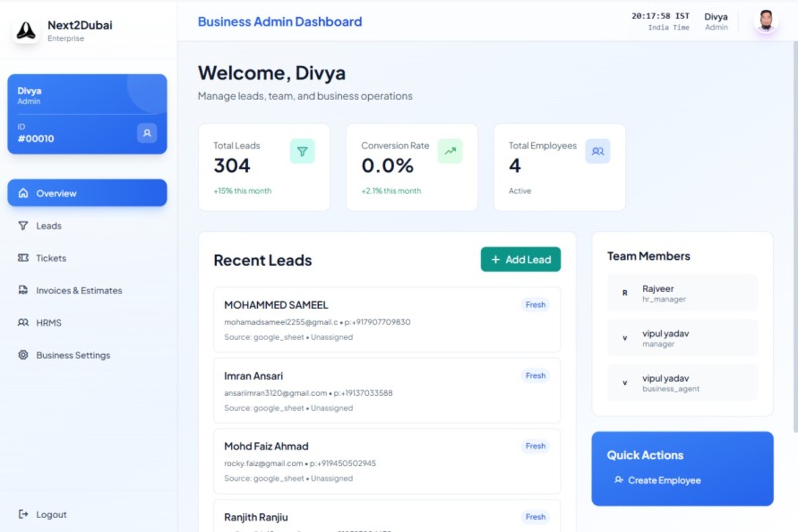Open the Imran Ansari lead
The height and width of the screenshot is (532, 798).
coord(387,391)
